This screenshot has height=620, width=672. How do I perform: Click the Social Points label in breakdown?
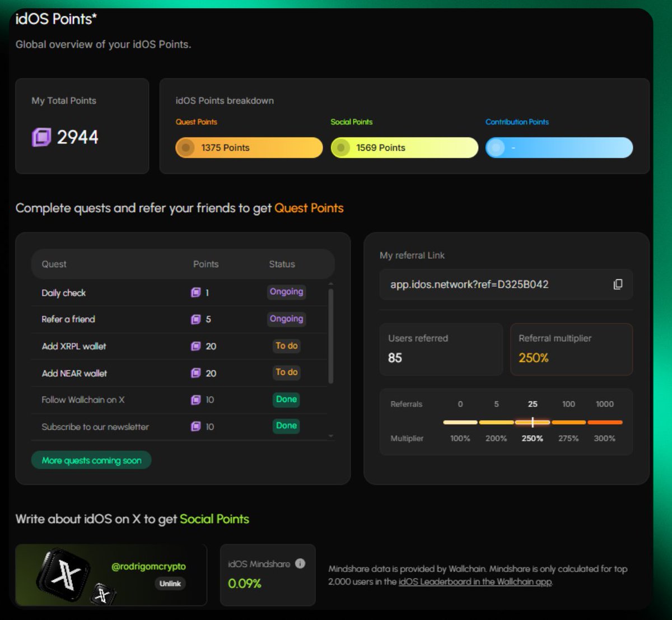(351, 122)
